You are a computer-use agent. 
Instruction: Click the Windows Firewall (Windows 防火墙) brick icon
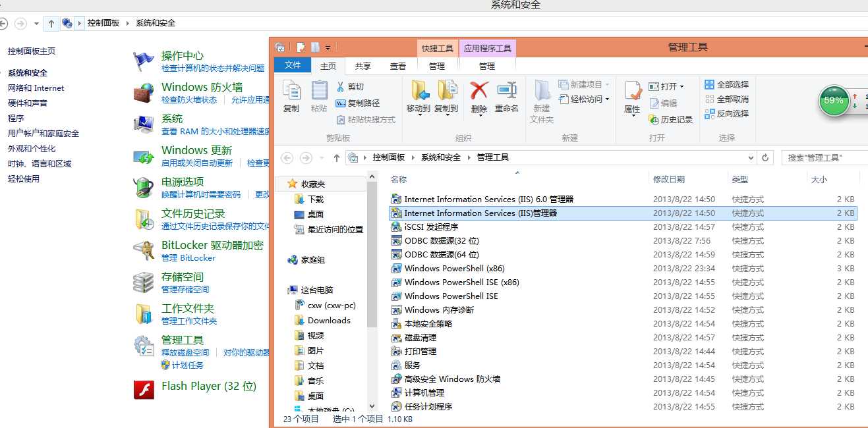[144, 93]
